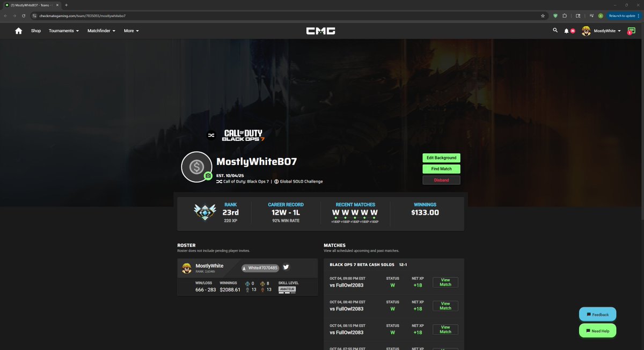This screenshot has width=644, height=350.
Task: Open site search magnifier icon
Action: [x=555, y=31]
